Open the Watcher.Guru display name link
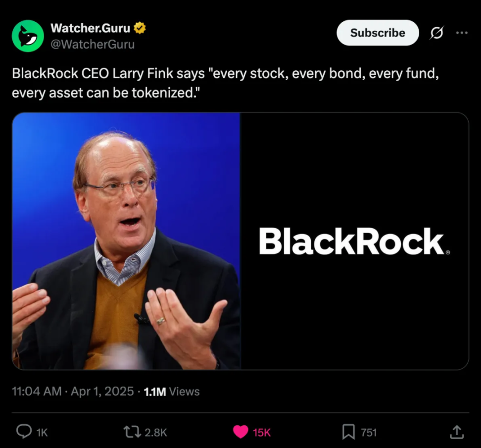481x448 pixels. point(91,28)
